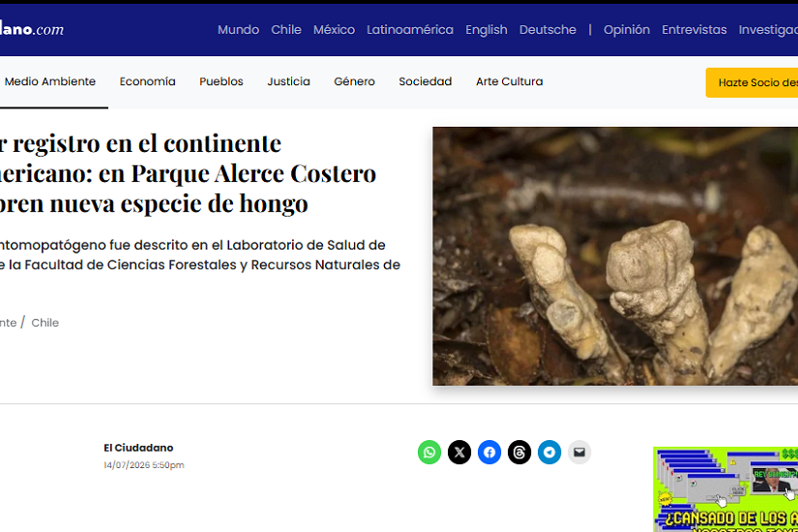Click the Chile breadcrumb tag link
This screenshot has height=532, width=798.
(x=44, y=323)
